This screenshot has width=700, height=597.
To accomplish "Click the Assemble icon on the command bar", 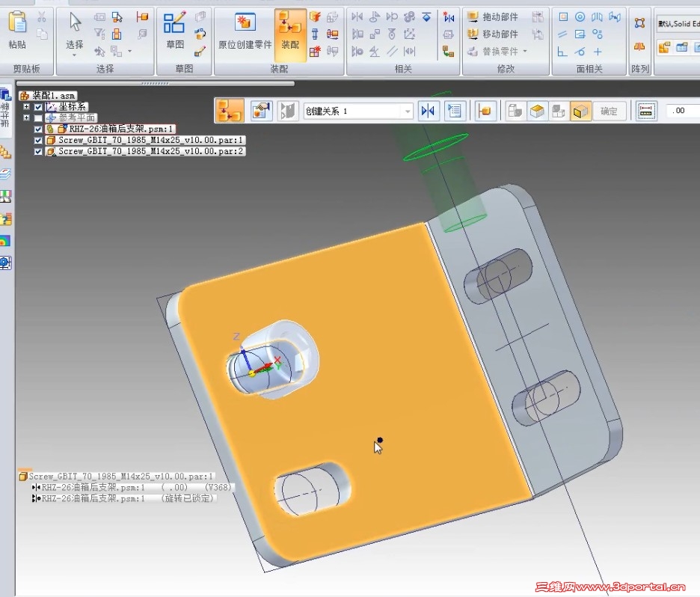I will click(230, 111).
